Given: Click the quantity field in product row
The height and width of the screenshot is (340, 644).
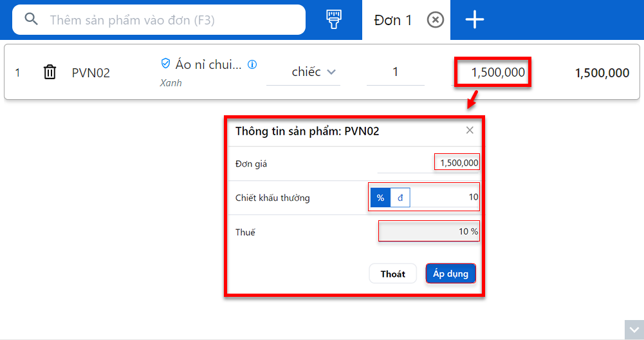Looking at the screenshot, I should (x=395, y=72).
